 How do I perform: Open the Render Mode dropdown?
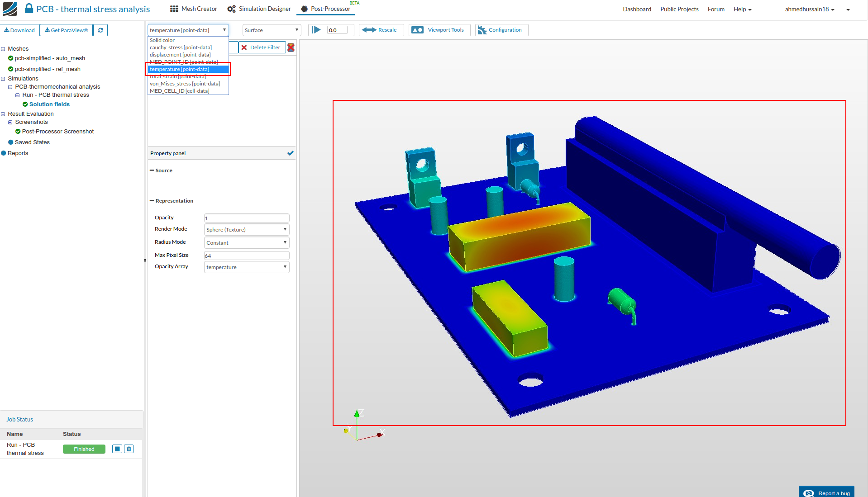coord(246,230)
